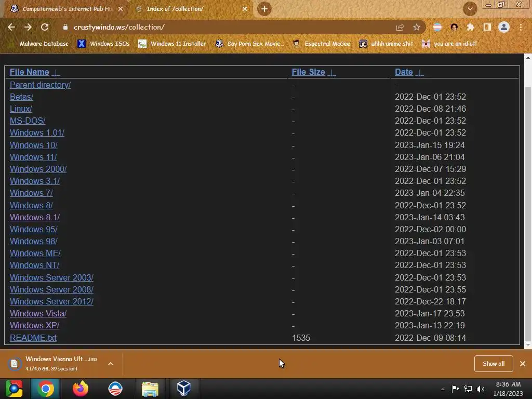The image size is (532, 399).
Task: Open the Windows NT folder
Action: [x=34, y=265]
